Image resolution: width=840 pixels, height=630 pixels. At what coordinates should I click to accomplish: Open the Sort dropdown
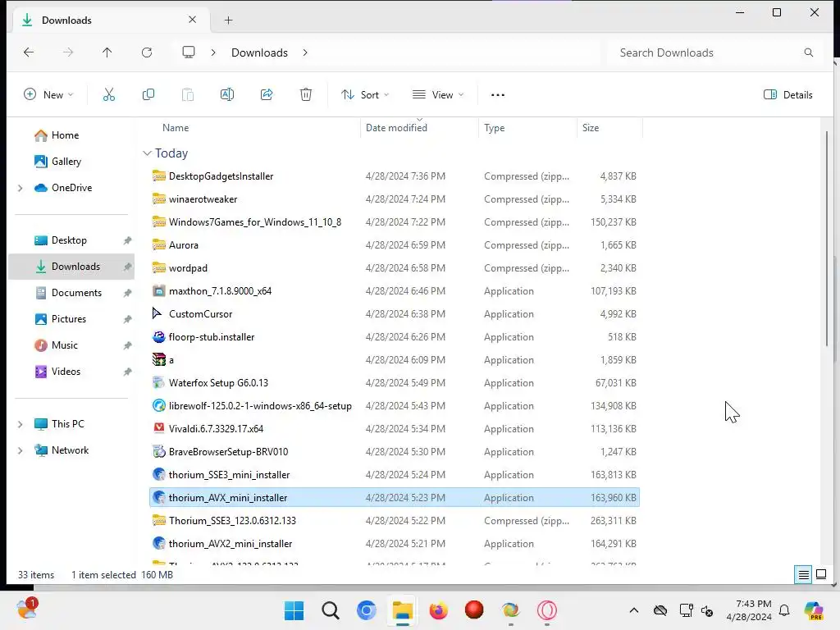click(x=365, y=95)
